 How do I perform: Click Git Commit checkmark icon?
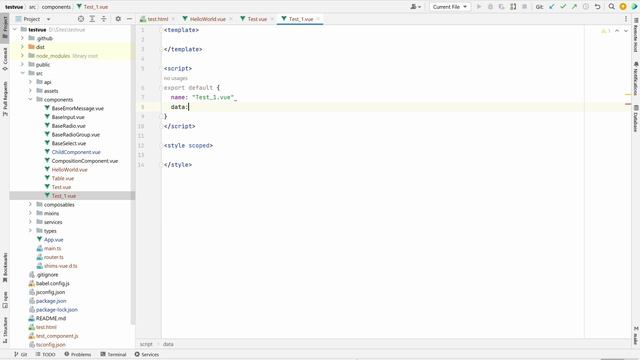tap(563, 7)
